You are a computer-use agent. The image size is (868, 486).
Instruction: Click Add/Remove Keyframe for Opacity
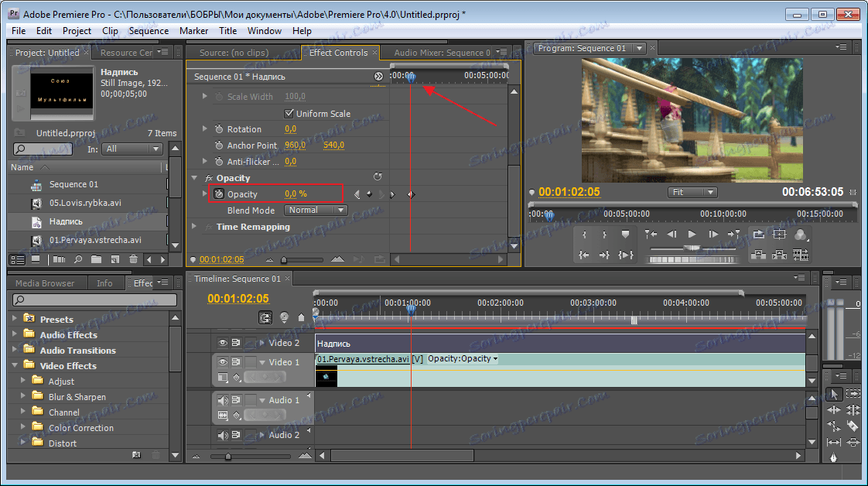click(x=369, y=194)
